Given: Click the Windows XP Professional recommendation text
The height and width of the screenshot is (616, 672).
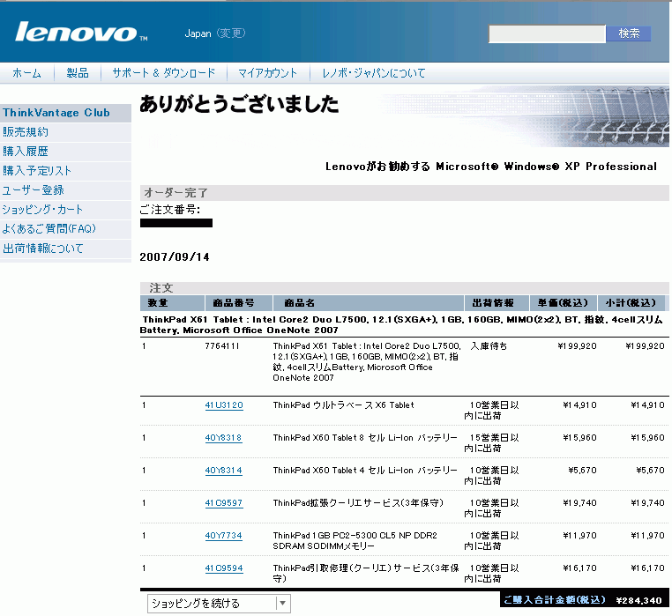Looking at the screenshot, I should click(490, 167).
